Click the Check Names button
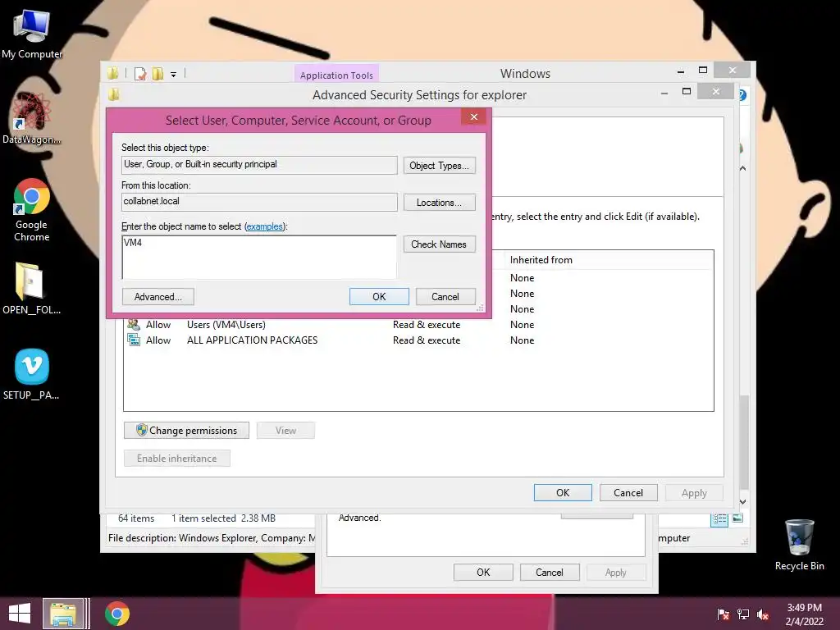 tap(440, 244)
